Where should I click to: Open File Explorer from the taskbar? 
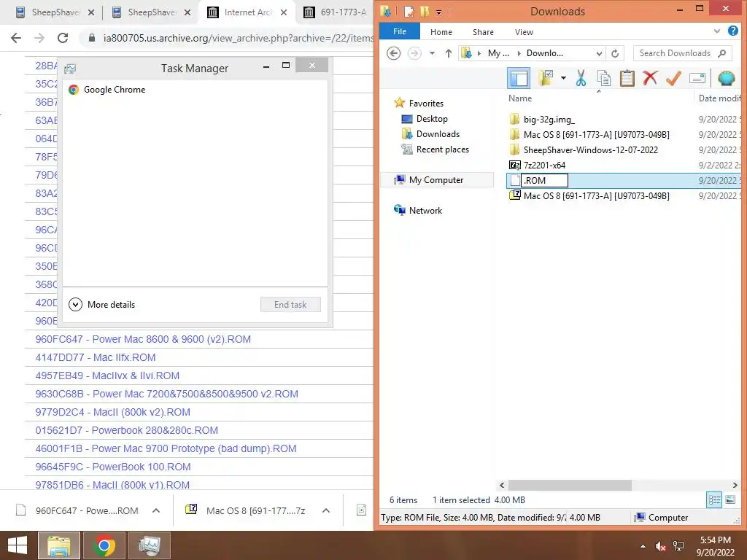(58, 545)
